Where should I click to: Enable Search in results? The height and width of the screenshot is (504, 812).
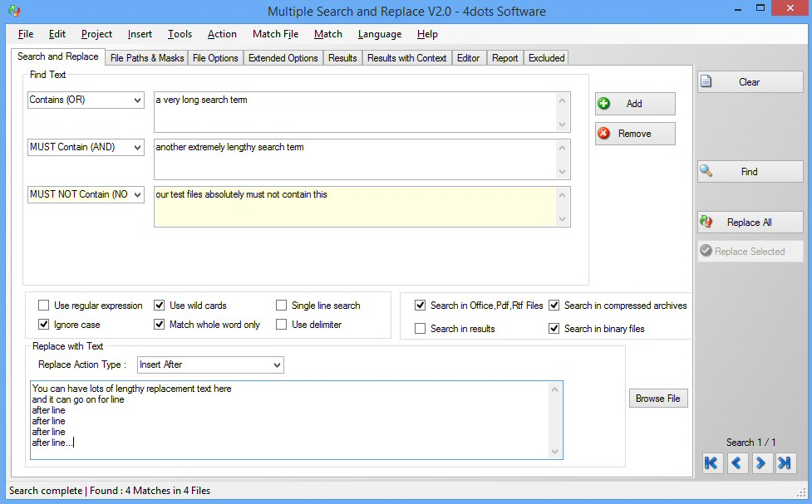pyautogui.click(x=420, y=328)
